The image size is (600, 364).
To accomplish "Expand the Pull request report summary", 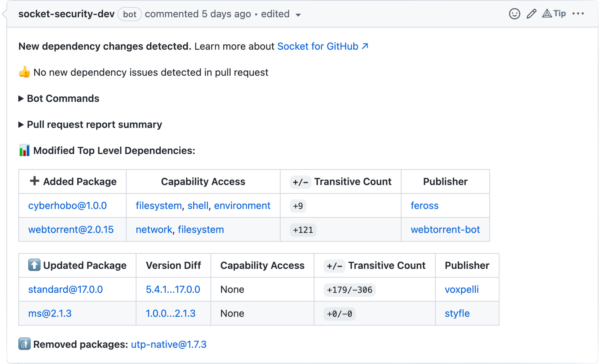I will 90,124.
